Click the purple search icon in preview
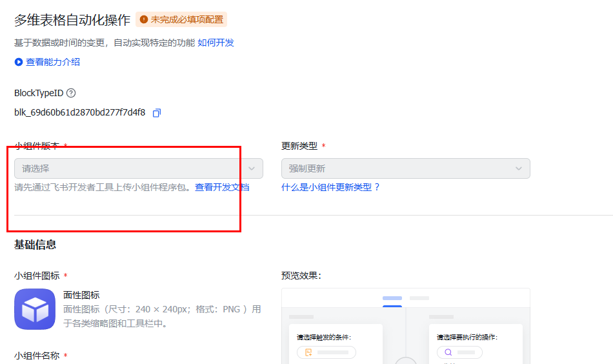This screenshot has width=613, height=364. [448, 352]
